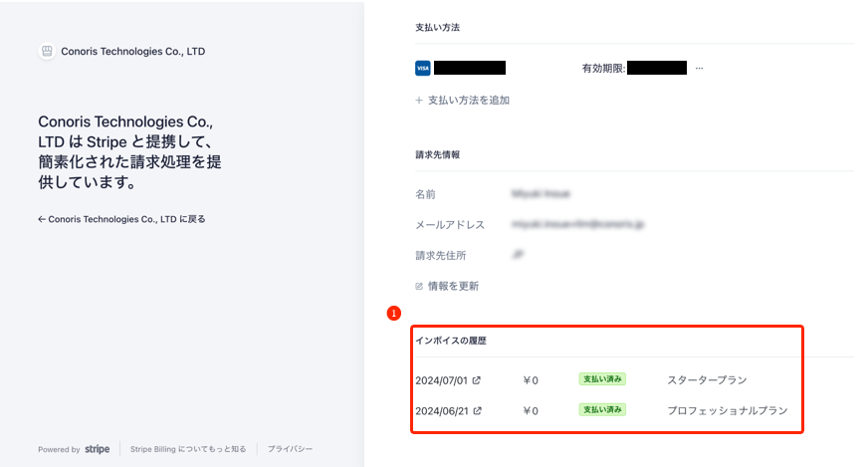Click the Conoris storefront logo icon

coord(47,52)
